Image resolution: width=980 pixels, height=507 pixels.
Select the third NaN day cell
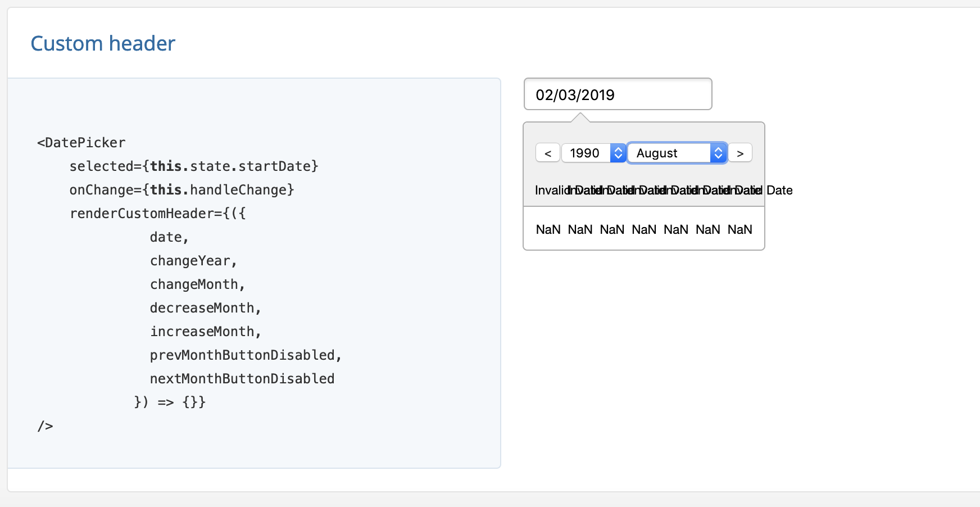tap(611, 229)
